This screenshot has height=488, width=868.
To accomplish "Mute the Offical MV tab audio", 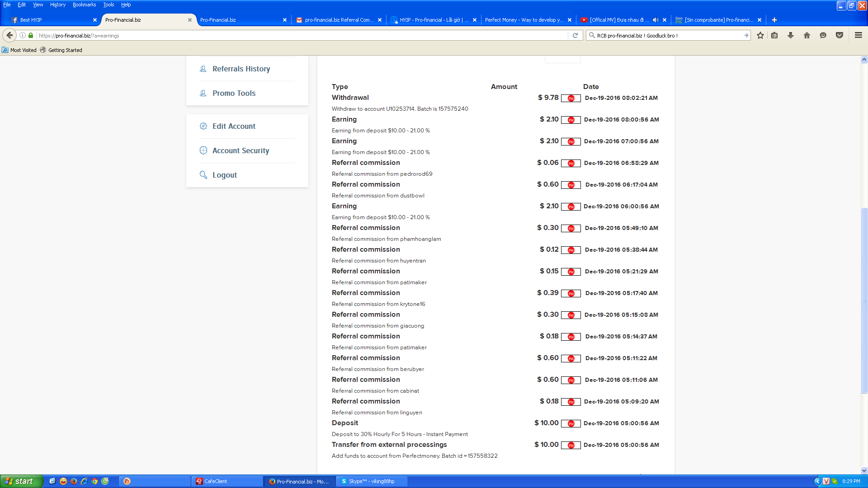I will click(656, 20).
